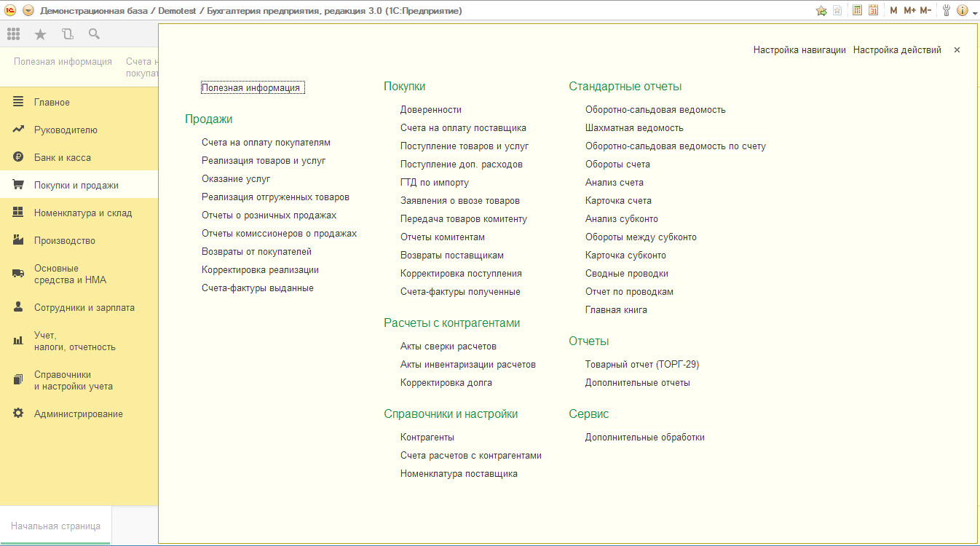Open Счета на оплату покупателям
The image size is (980, 546).
point(266,143)
